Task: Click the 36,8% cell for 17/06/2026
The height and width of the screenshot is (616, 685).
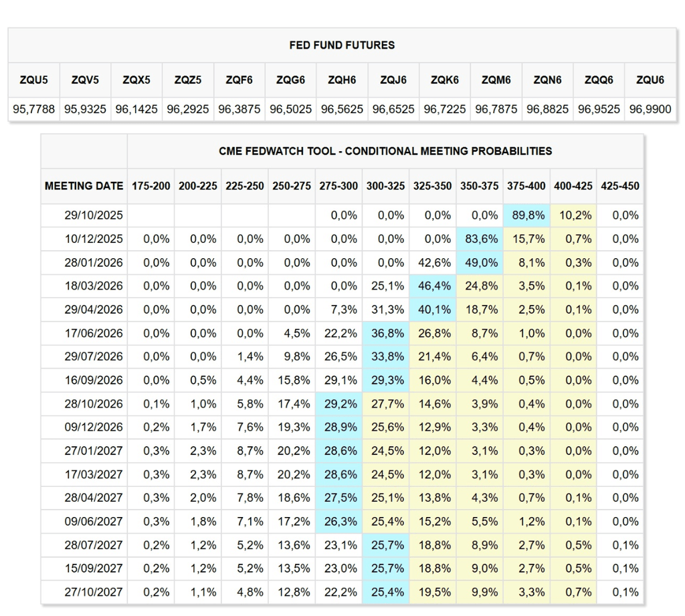Action: 386,333
